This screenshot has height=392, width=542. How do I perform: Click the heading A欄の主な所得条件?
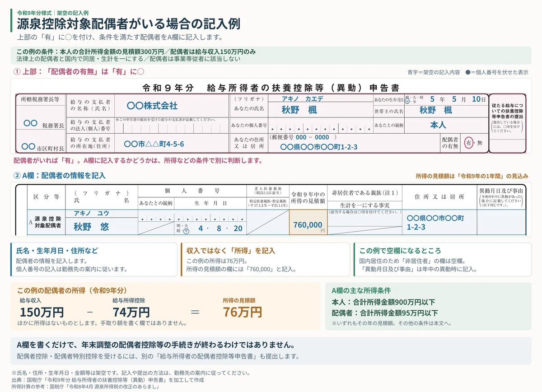[x=361, y=290]
